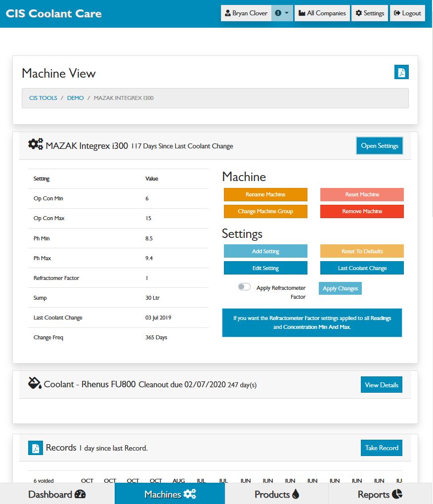The image size is (433, 504).
Task: Switch to the Products tab
Action: (x=276, y=494)
